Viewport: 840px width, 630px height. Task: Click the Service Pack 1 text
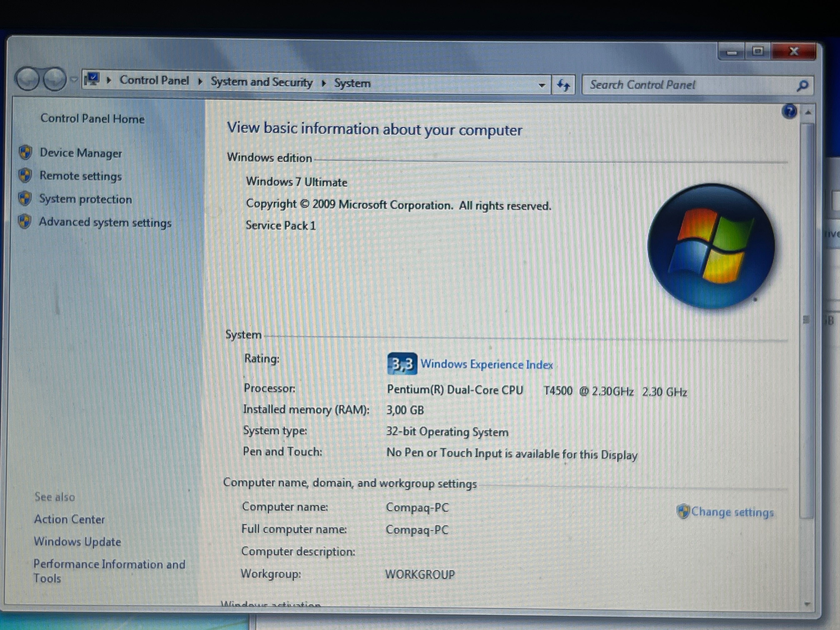[281, 226]
